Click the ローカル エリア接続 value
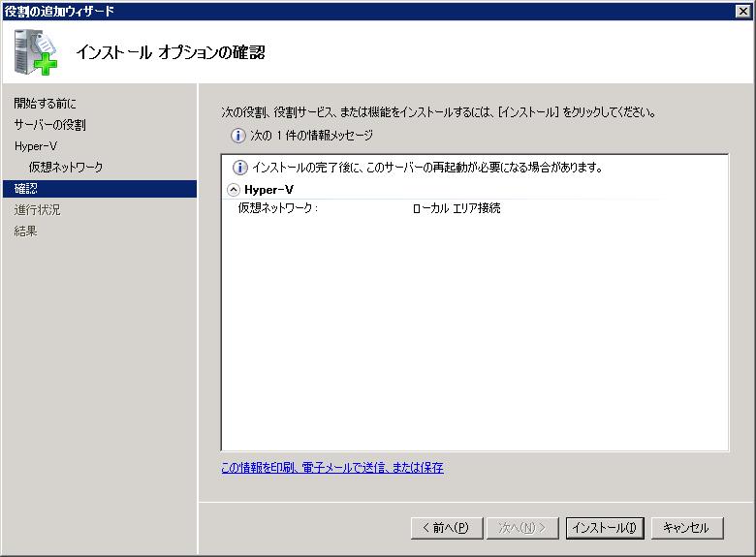Screen dimensions: 756x557 457,208
